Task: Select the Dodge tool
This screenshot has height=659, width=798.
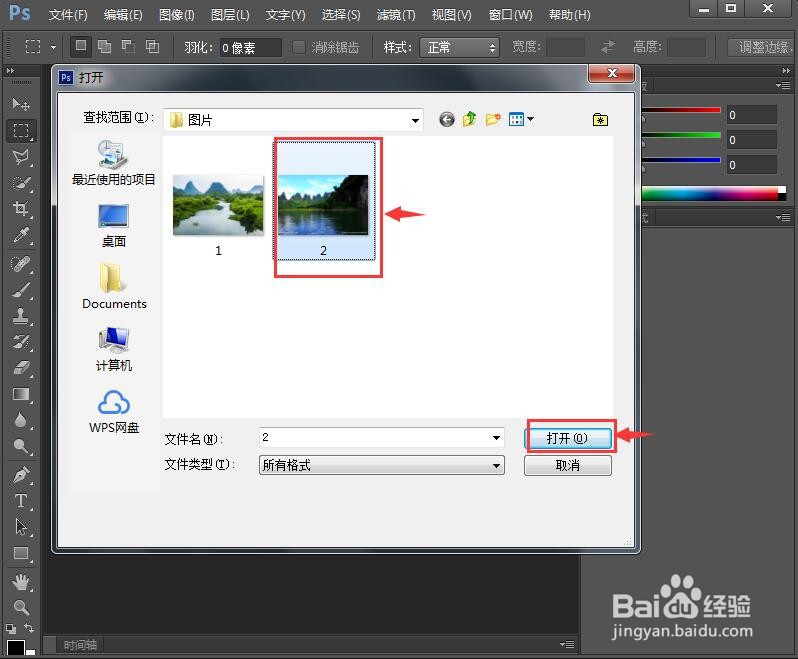Action: pyautogui.click(x=21, y=447)
